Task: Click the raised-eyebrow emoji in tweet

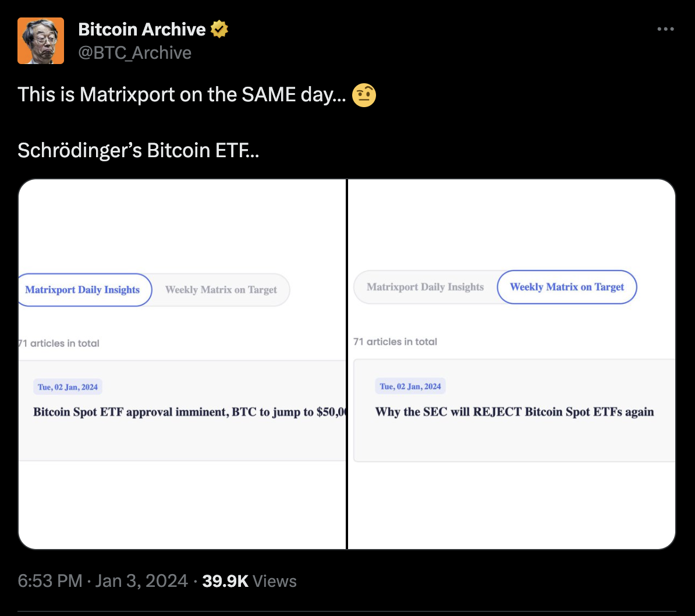Action: pos(364,95)
